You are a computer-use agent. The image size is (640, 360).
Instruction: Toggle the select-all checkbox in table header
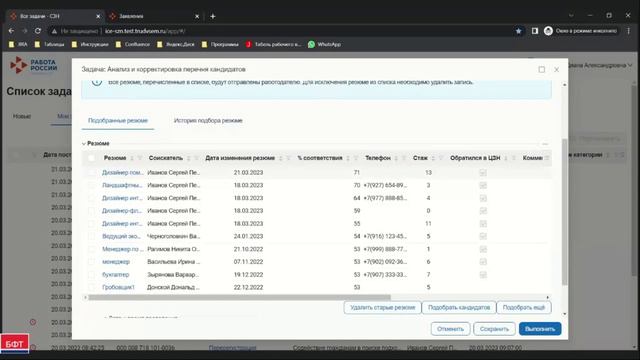pos(91,158)
